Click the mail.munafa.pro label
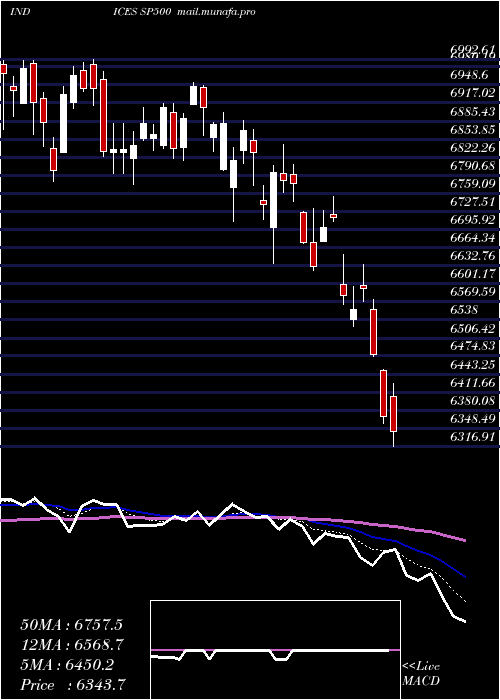The image size is (500, 700). [x=216, y=12]
